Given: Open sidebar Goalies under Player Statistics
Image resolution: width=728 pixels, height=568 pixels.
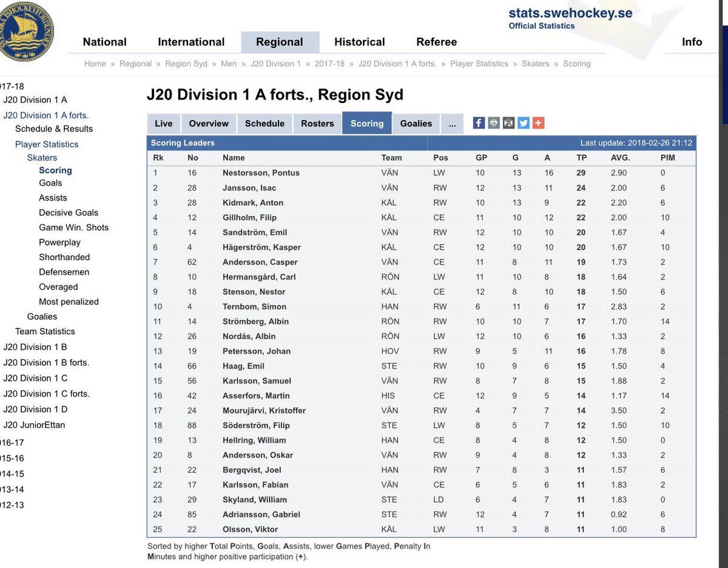Looking at the screenshot, I should (x=42, y=316).
